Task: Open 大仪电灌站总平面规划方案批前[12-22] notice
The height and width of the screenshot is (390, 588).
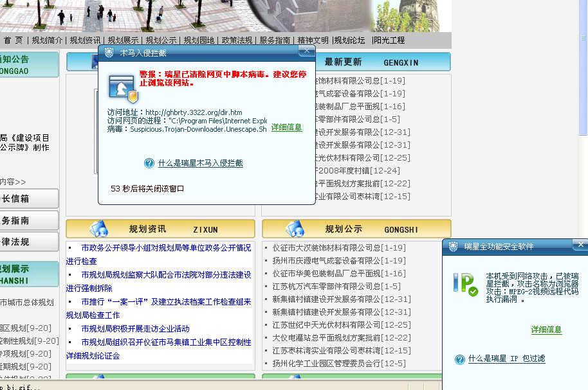Action: pyautogui.click(x=342, y=337)
